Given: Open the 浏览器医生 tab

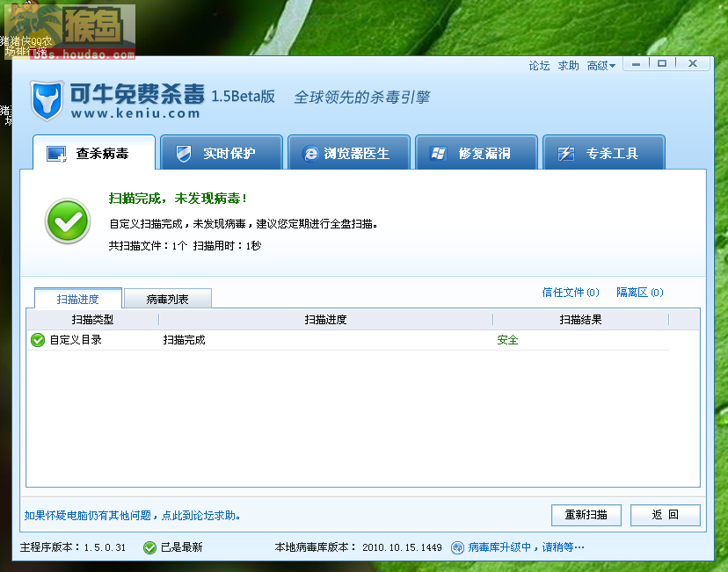Looking at the screenshot, I should click(349, 153).
